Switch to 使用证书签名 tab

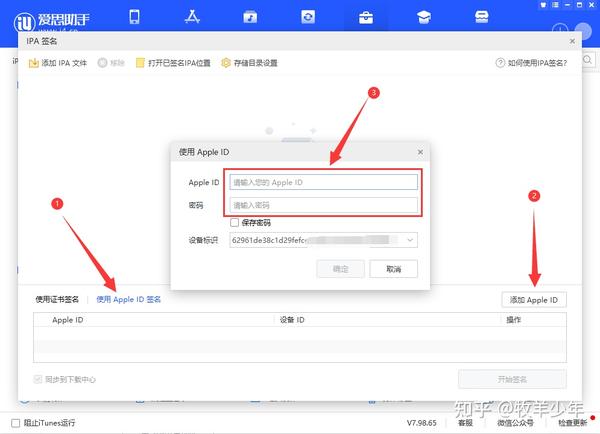[57, 299]
